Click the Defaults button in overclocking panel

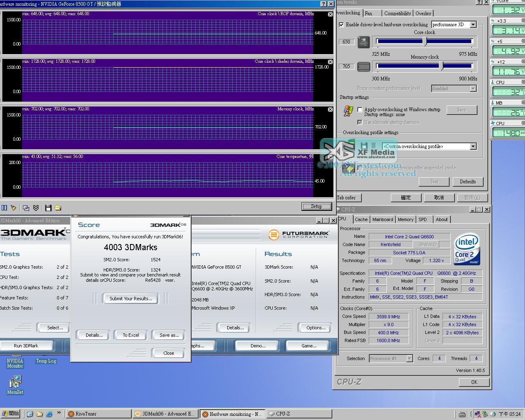[468, 182]
